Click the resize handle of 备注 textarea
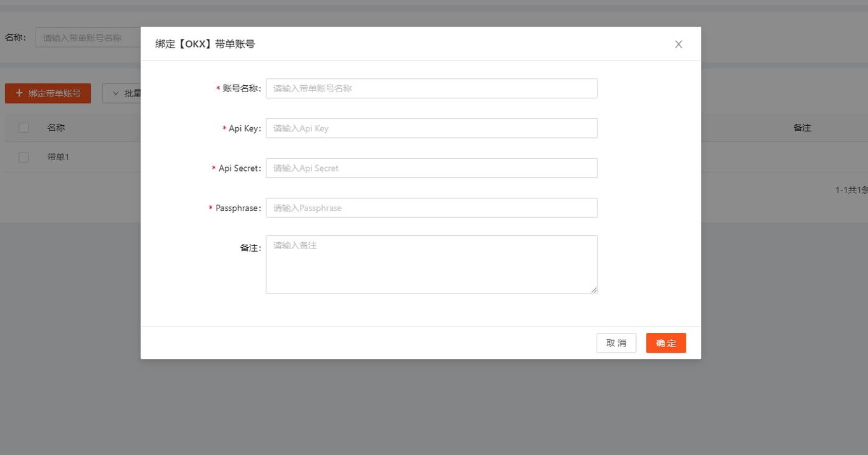This screenshot has width=868, height=455. [594, 290]
